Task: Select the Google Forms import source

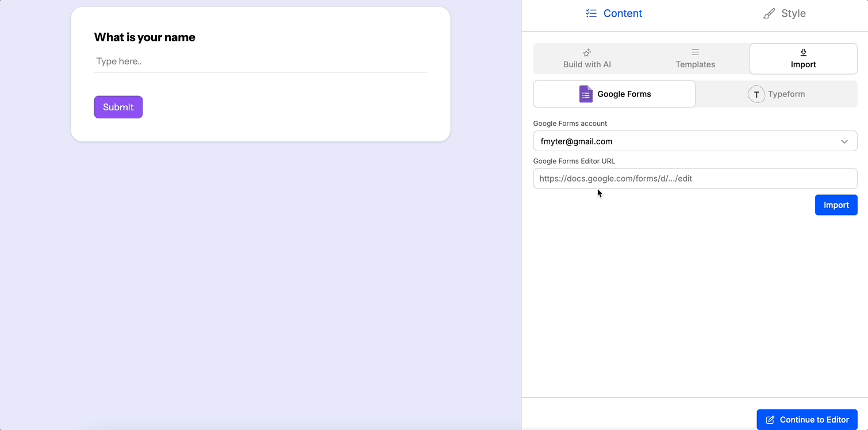Action: point(614,94)
